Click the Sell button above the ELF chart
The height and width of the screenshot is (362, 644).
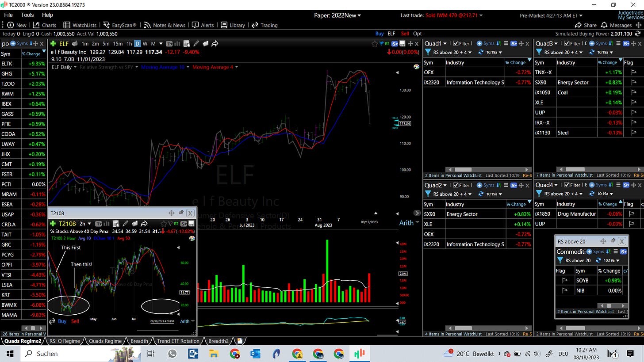click(405, 34)
